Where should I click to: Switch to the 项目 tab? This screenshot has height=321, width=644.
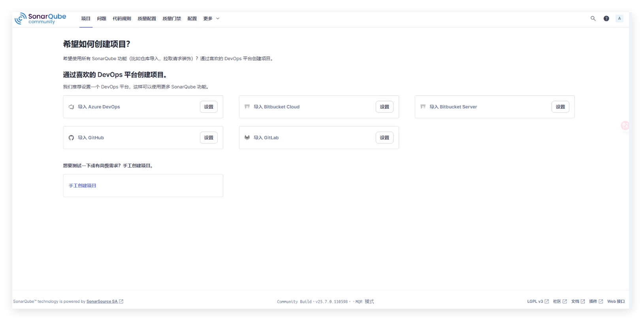86,19
